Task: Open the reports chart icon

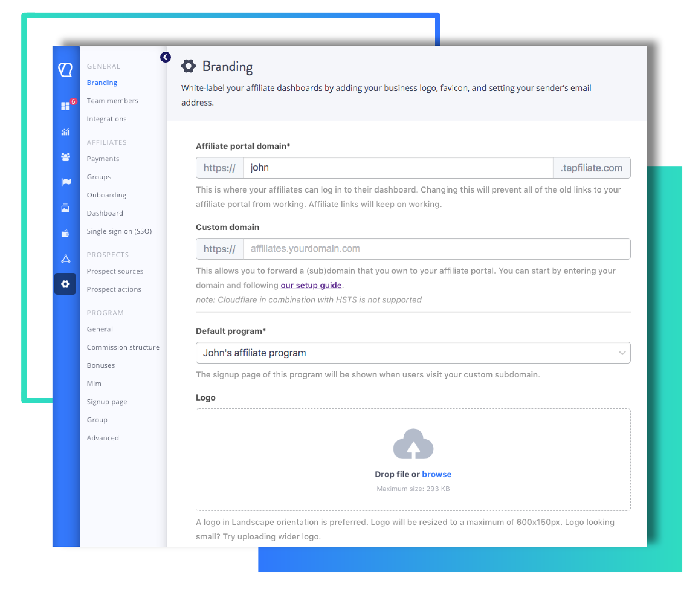Action: click(65, 132)
